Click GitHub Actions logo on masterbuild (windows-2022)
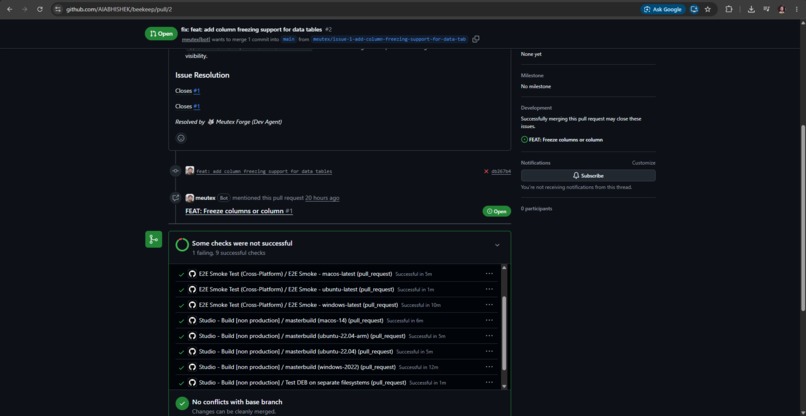Viewport: 806px width, 416px height. [x=192, y=367]
